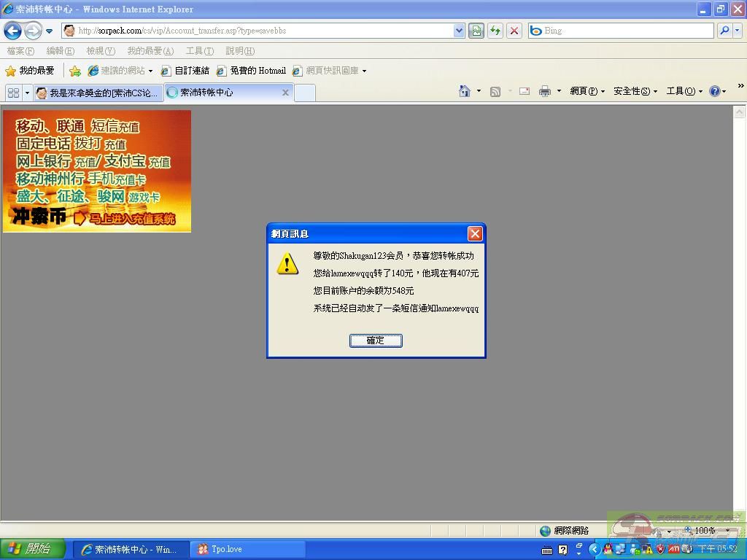This screenshot has height=560, width=747.
Task: Expand the 安全性 dropdown menu
Action: 635,91
